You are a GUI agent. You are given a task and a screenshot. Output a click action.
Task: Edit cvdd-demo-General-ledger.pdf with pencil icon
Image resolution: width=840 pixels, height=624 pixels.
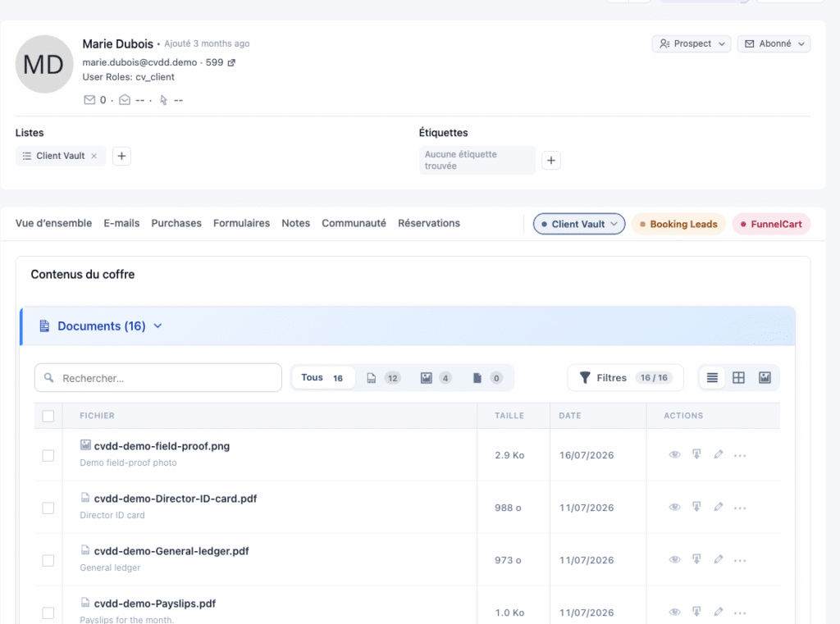[x=719, y=560]
